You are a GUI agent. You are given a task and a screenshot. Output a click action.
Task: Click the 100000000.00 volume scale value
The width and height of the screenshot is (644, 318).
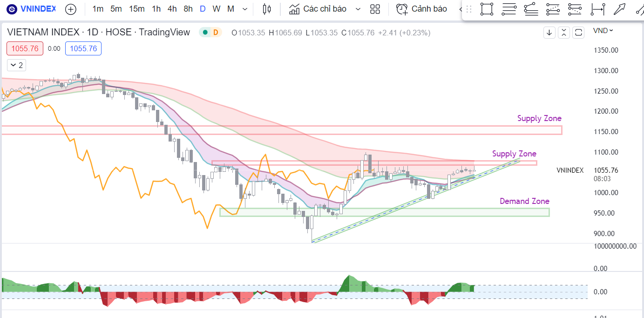615,246
